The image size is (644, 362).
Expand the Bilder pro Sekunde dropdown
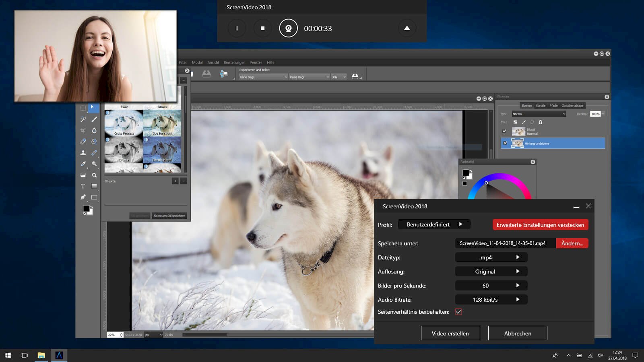pos(491,286)
